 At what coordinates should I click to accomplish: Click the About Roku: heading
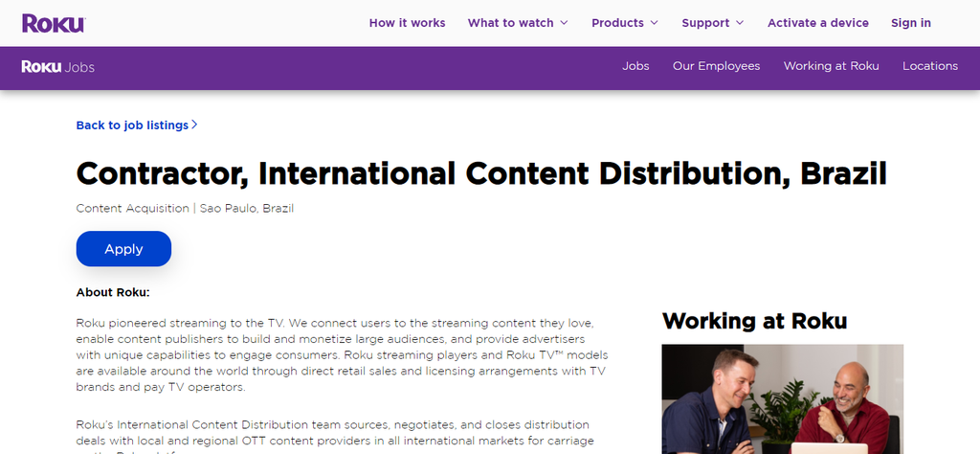[113, 292]
